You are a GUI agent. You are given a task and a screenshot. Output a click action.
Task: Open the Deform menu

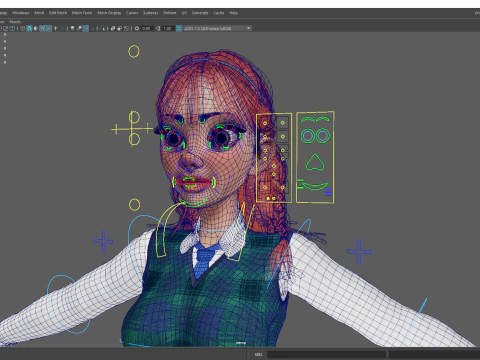coord(169,13)
